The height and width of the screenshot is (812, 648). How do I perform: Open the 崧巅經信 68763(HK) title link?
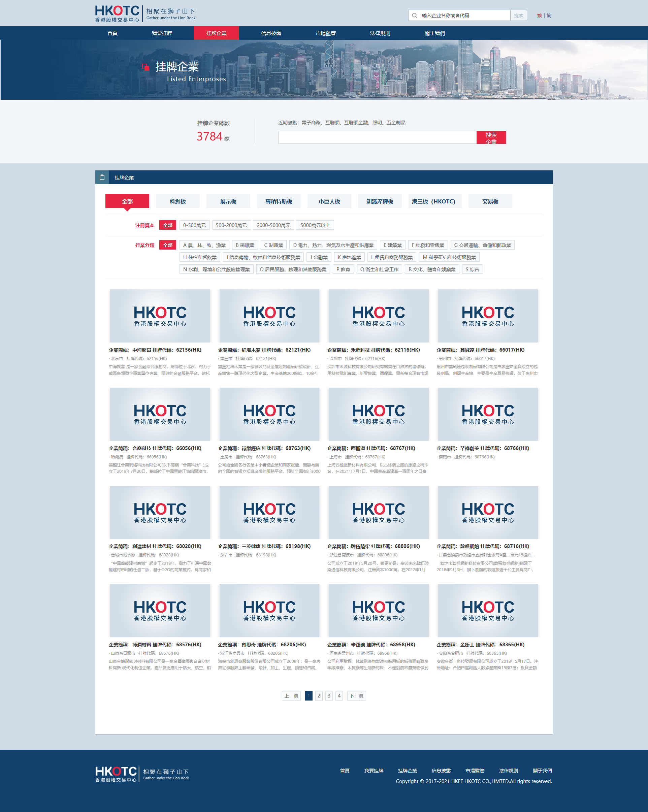tap(264, 448)
